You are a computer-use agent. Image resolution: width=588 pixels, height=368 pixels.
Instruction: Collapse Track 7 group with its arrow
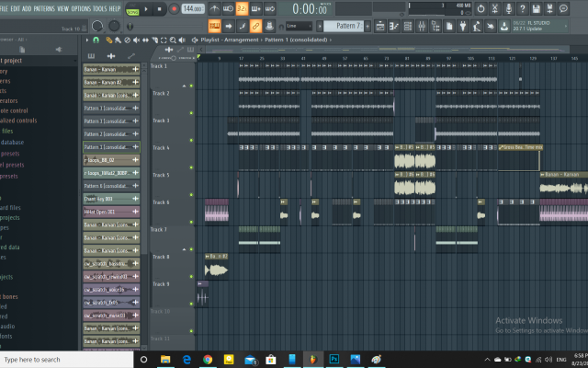click(184, 249)
